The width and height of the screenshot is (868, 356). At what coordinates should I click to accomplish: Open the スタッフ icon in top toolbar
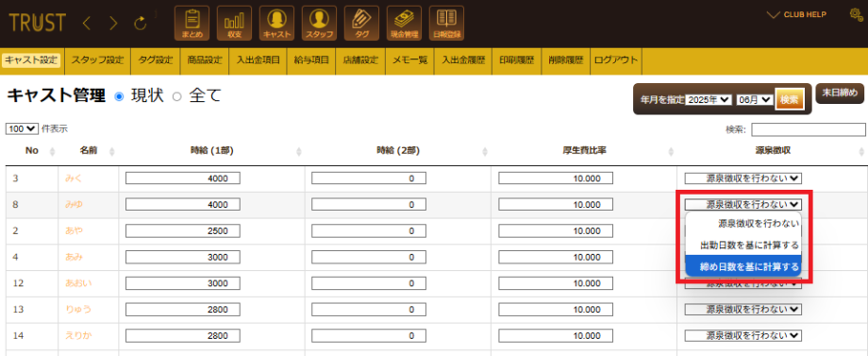point(319,24)
